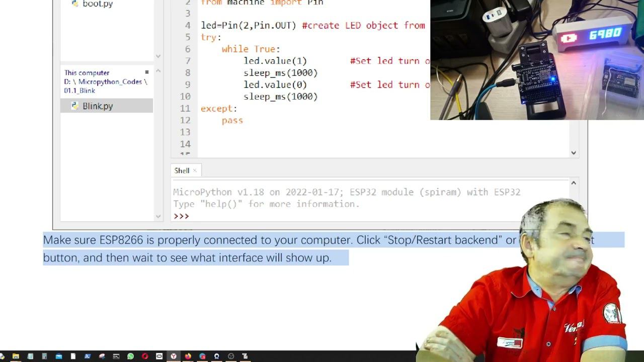The image size is (644, 362).
Task: Open the Thonny taskbar icon
Action: (246, 356)
